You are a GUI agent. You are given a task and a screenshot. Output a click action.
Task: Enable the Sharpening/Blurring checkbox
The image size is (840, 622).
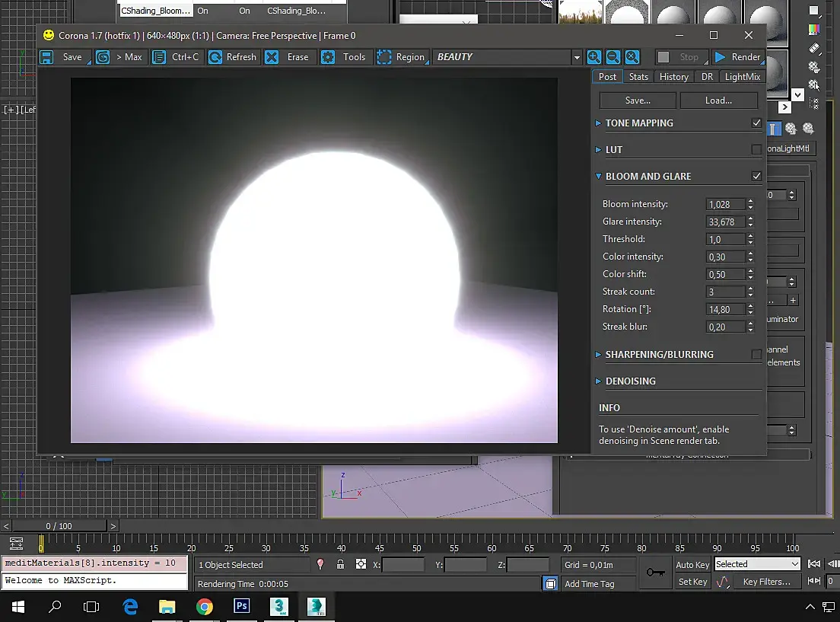tap(756, 355)
